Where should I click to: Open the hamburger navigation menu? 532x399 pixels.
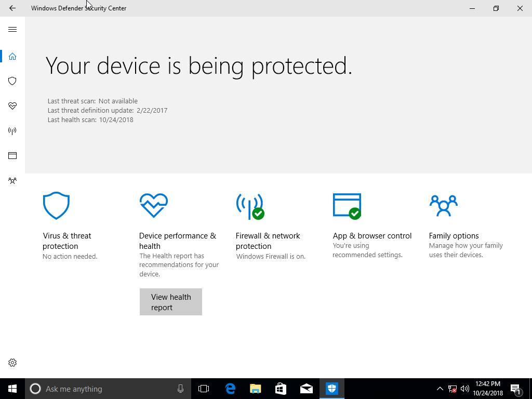click(x=12, y=30)
